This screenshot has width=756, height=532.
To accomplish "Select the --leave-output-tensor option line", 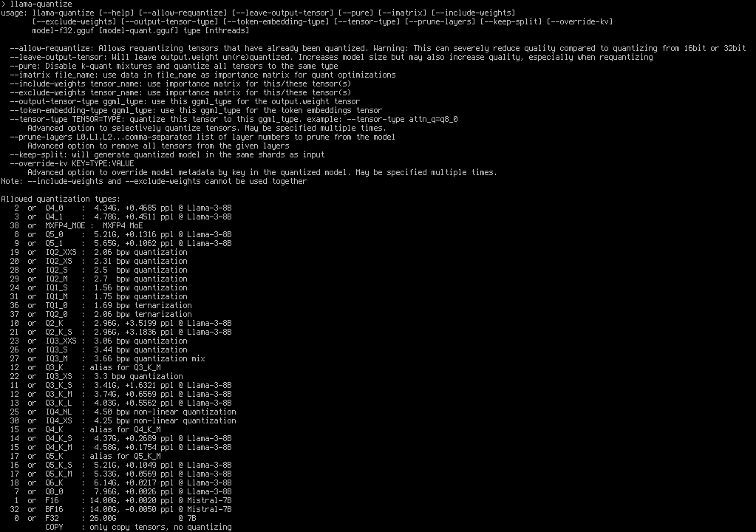I will click(x=331, y=58).
